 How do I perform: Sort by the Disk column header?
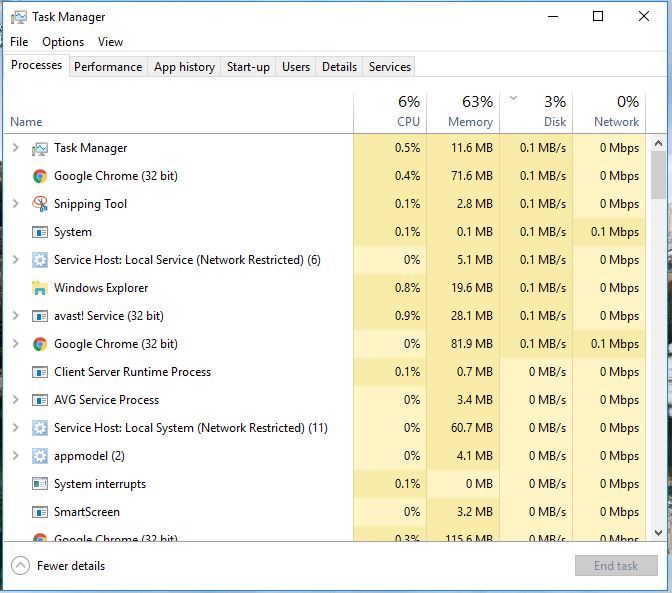(536, 112)
